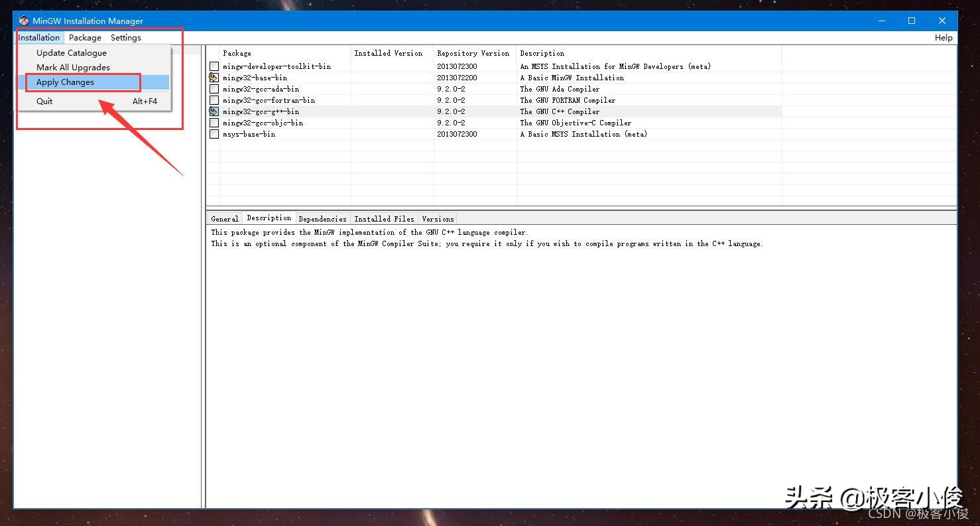Click 'The GNU C++ Compiler' description
This screenshot has width=980, height=526.
[x=560, y=111]
